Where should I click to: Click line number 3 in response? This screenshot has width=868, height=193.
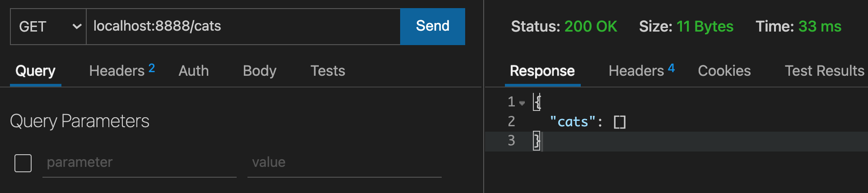(511, 141)
